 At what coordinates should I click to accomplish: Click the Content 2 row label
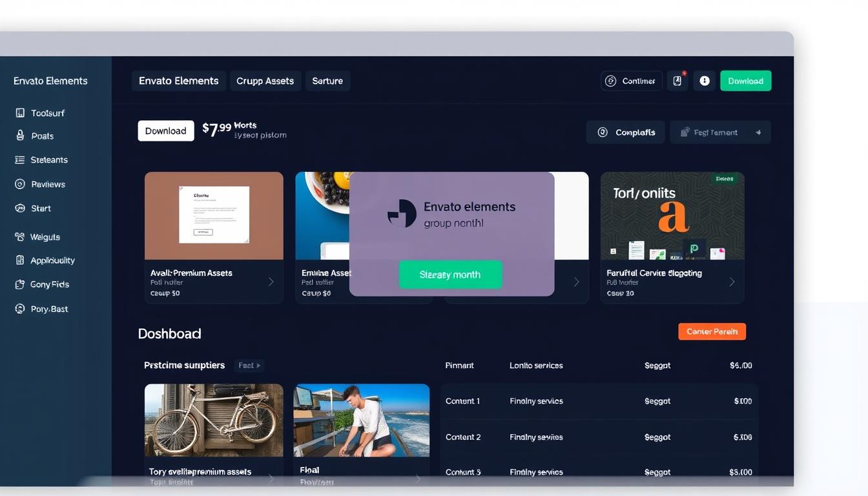click(x=463, y=437)
